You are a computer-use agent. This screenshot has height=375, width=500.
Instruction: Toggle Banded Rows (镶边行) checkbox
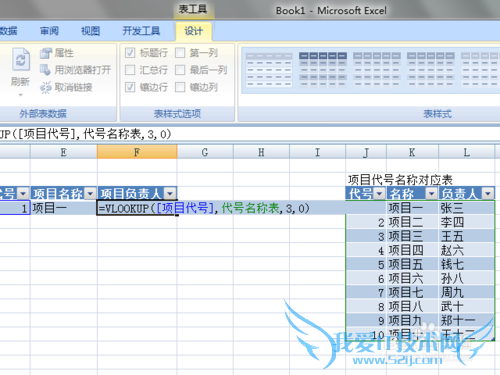coord(130,87)
